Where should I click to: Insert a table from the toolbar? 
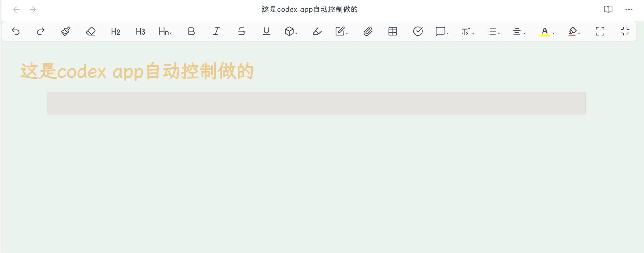(393, 31)
